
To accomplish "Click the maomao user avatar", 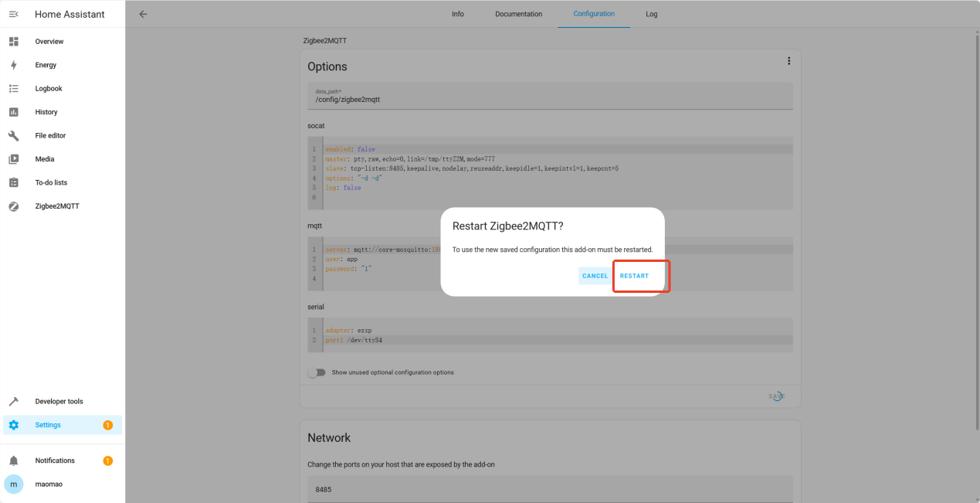I will 13,484.
